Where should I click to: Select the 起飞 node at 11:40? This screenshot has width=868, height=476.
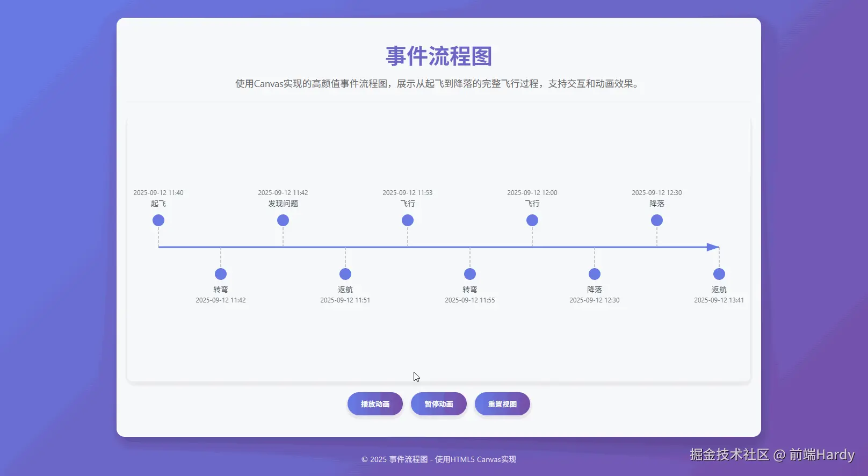pos(158,220)
